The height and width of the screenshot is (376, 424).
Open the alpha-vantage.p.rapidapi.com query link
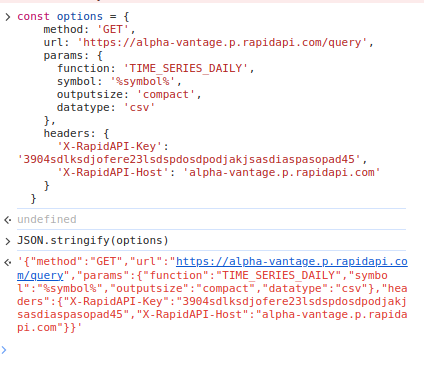[x=292, y=262]
